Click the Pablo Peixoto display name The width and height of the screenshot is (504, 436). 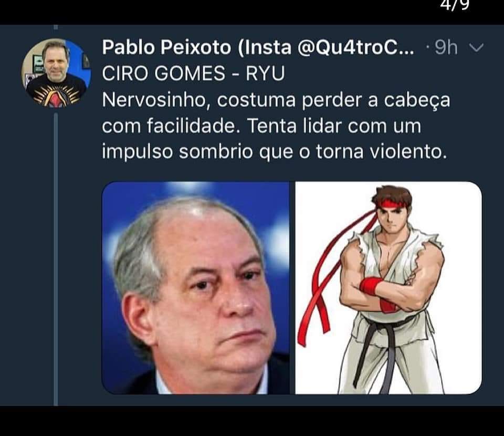point(166,47)
